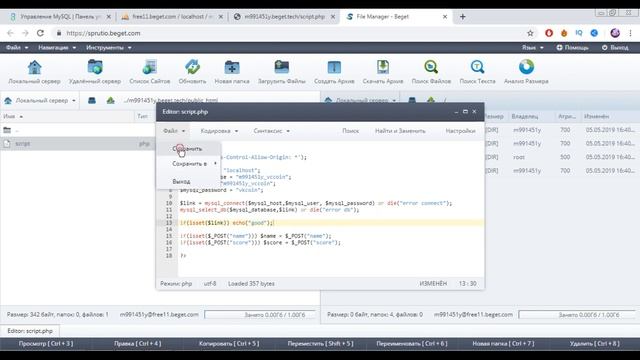Image resolution: width=640 pixels, height=360 pixels.
Task: Click Правка [Ctrl + 4] button
Action: [x=138, y=344]
